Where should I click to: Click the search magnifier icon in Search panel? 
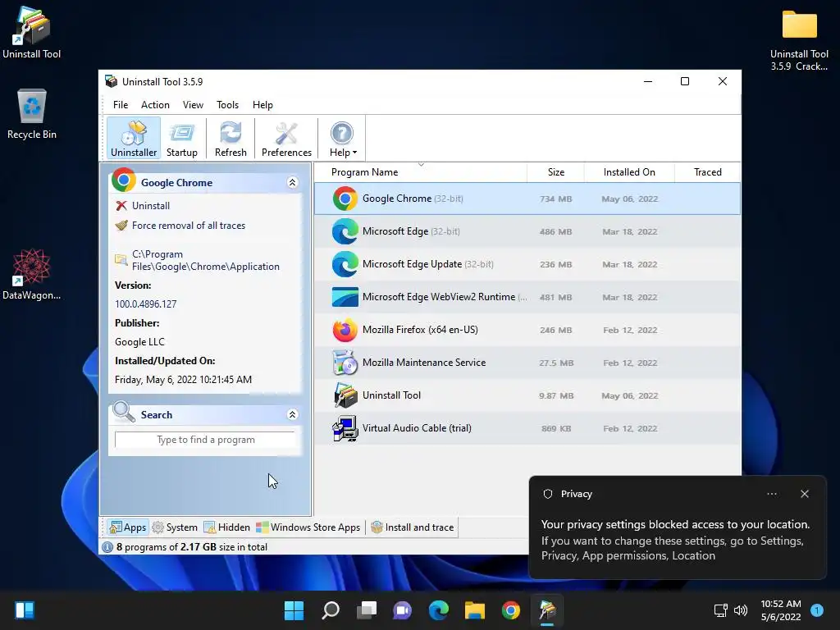(x=124, y=412)
